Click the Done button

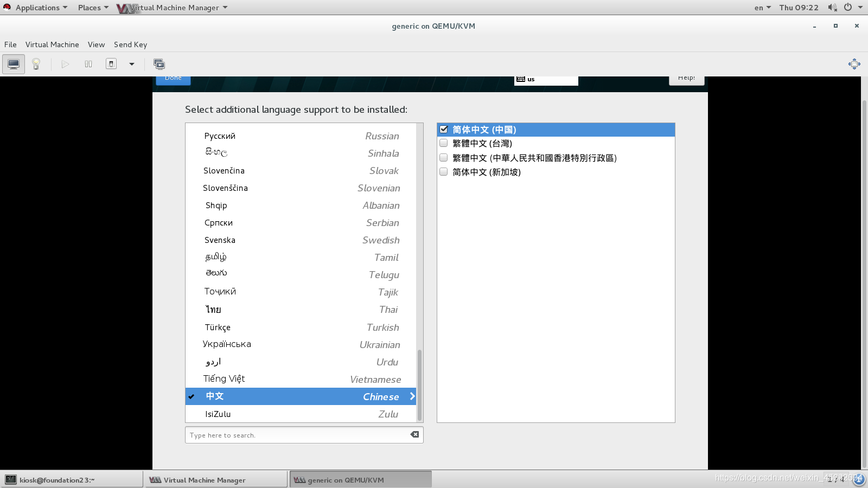pyautogui.click(x=173, y=78)
